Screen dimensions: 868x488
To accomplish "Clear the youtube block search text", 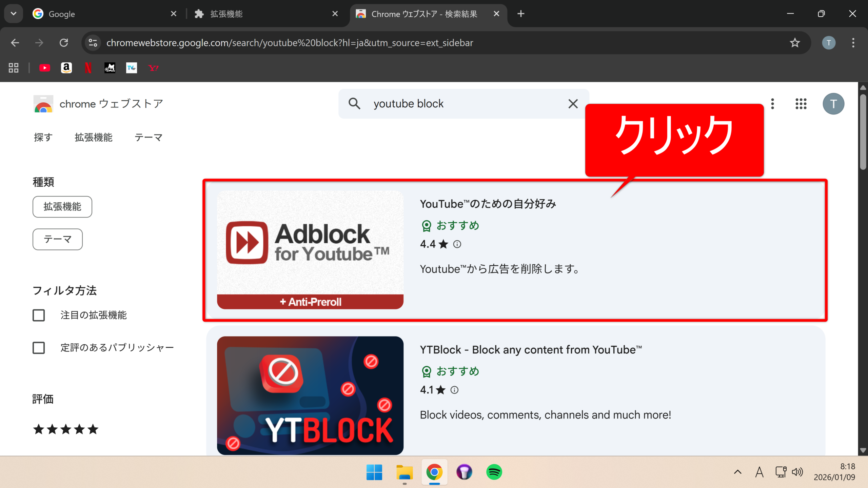I will (573, 104).
